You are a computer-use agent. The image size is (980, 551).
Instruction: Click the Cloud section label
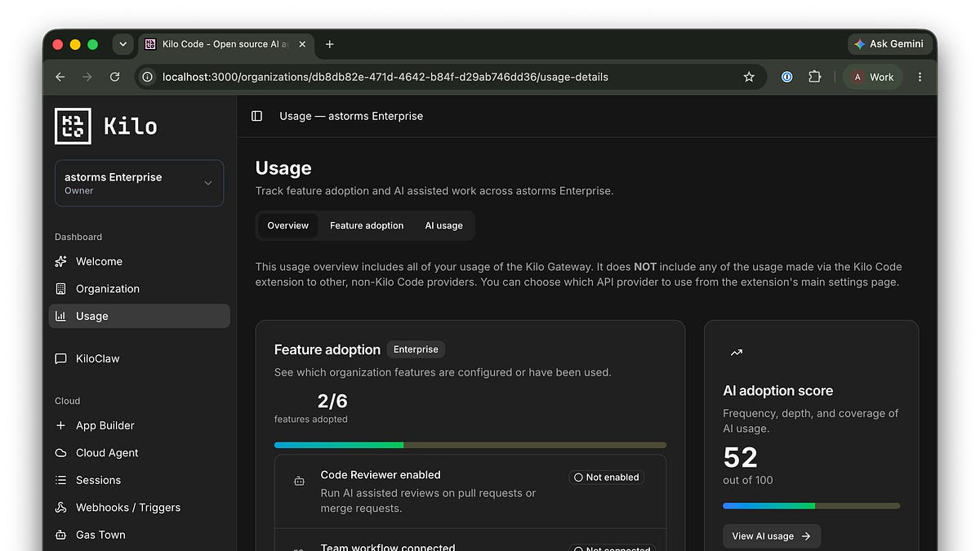pos(67,401)
